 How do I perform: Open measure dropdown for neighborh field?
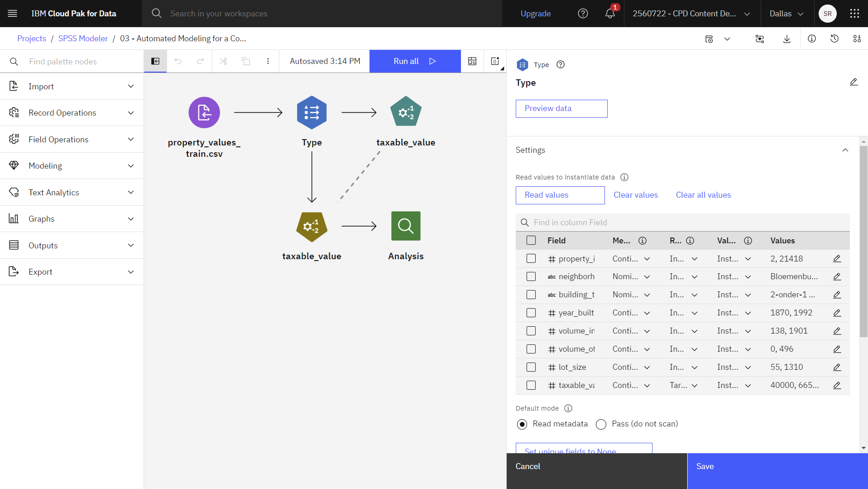631,277
